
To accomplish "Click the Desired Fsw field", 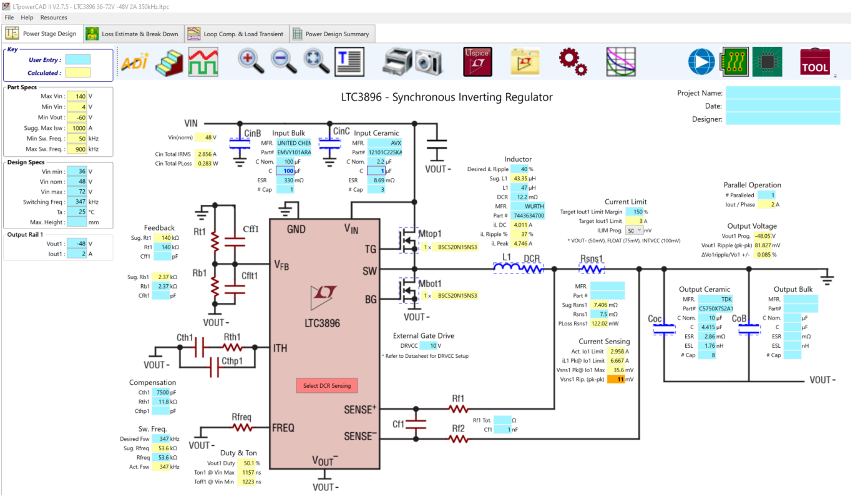I will (x=160, y=439).
